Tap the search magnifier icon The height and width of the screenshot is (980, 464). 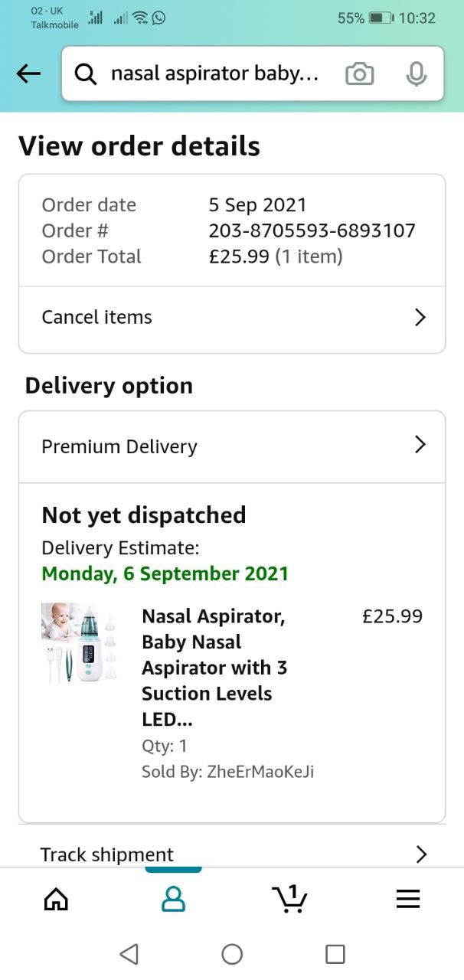pyautogui.click(x=85, y=74)
